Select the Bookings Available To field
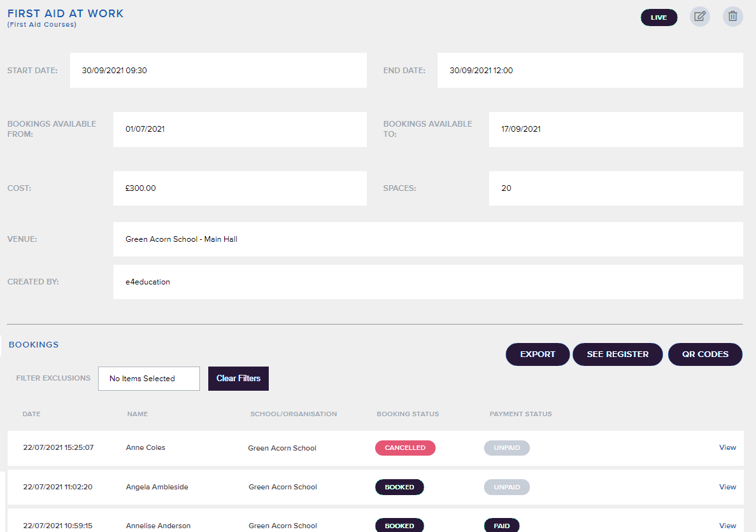Image resolution: width=756 pixels, height=532 pixels. (615, 129)
